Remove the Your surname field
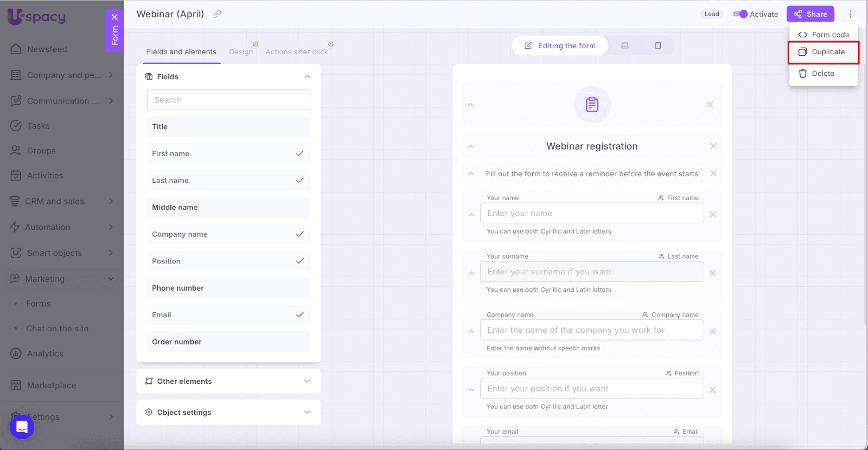Screen dimensions: 868x450 (712, 273)
